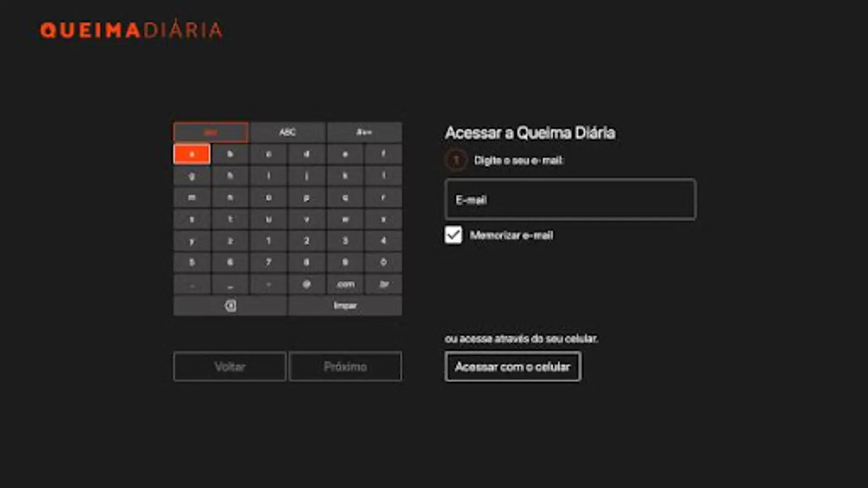Click the number 6 key
The image size is (868, 488).
[230, 262]
